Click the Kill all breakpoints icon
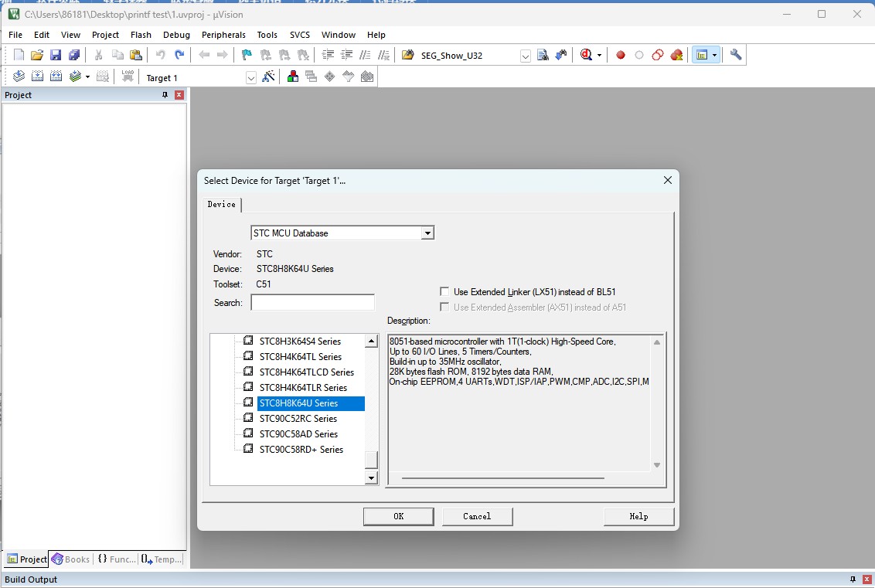Image resolution: width=875 pixels, height=588 pixels. pyautogui.click(x=676, y=55)
